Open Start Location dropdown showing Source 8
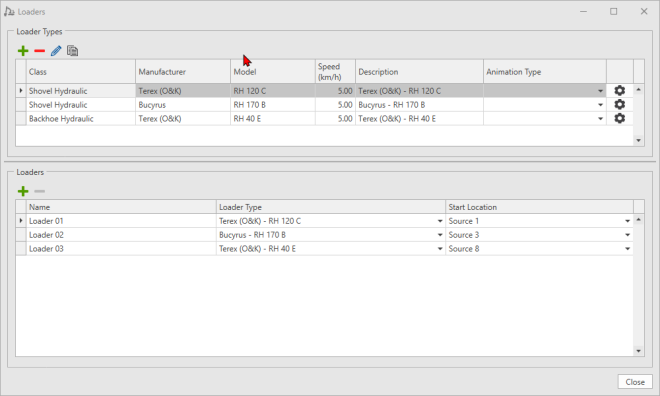 tap(627, 249)
